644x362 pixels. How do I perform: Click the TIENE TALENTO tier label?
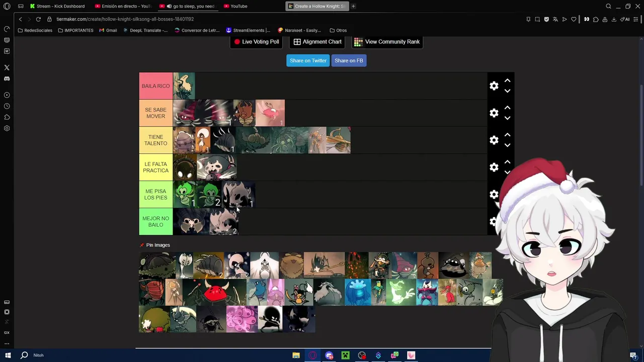(x=155, y=140)
